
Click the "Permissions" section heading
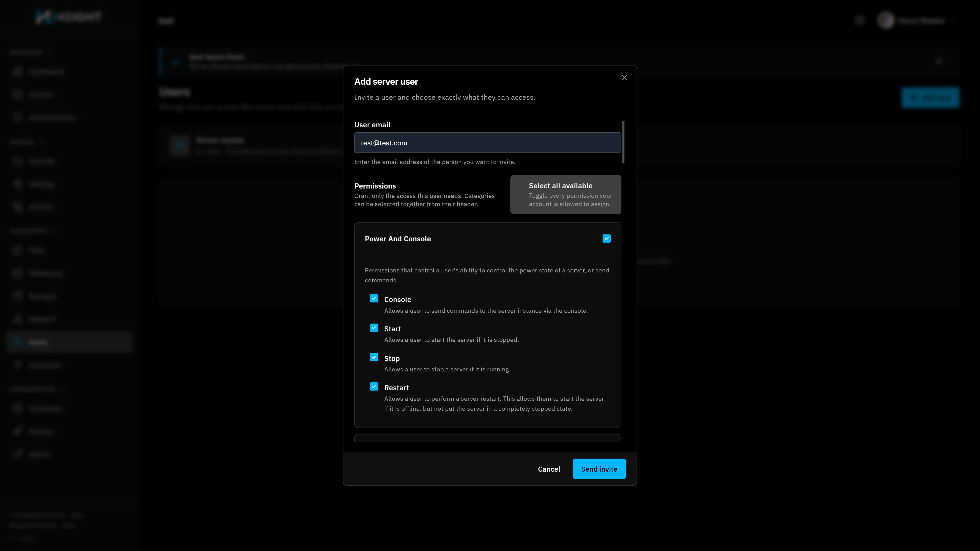tap(375, 186)
